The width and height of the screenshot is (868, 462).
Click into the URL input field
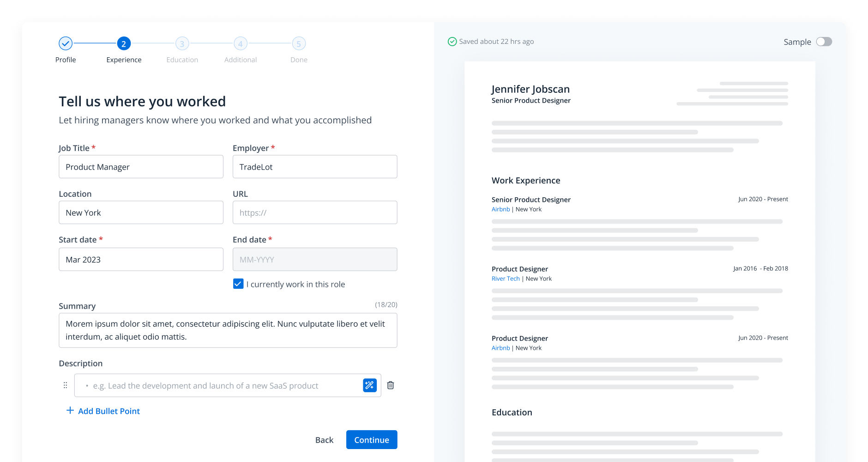pos(315,213)
